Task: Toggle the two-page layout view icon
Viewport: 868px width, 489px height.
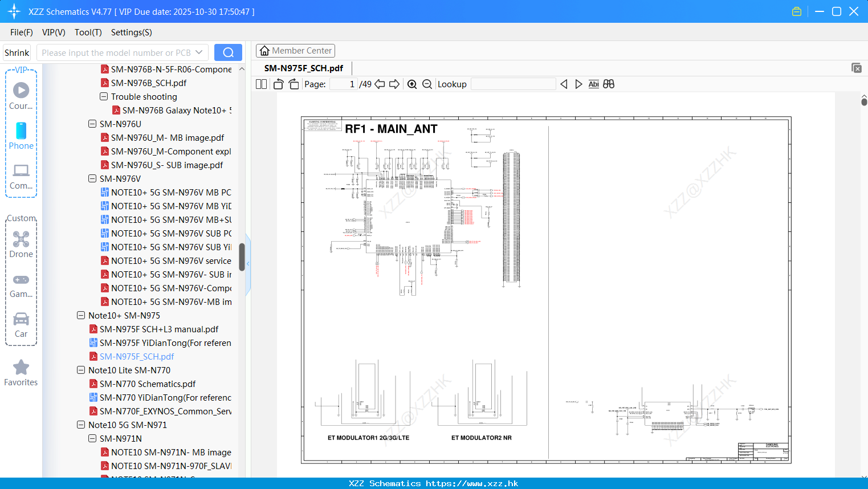Action: coord(261,84)
